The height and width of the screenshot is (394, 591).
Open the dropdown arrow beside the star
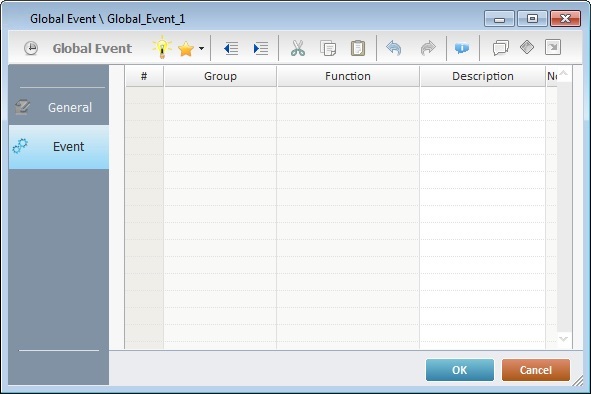coord(201,49)
